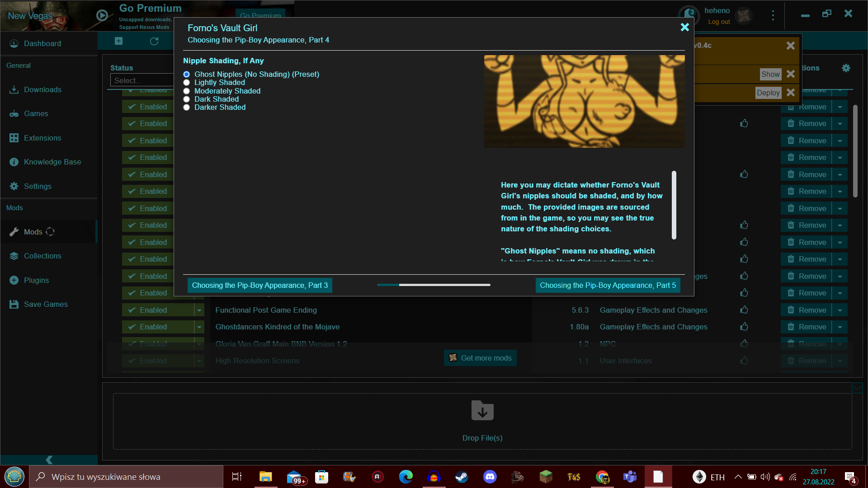Continue to Pip-Boy Appearance Part 5
The width and height of the screenshot is (868, 488).
[x=608, y=285]
